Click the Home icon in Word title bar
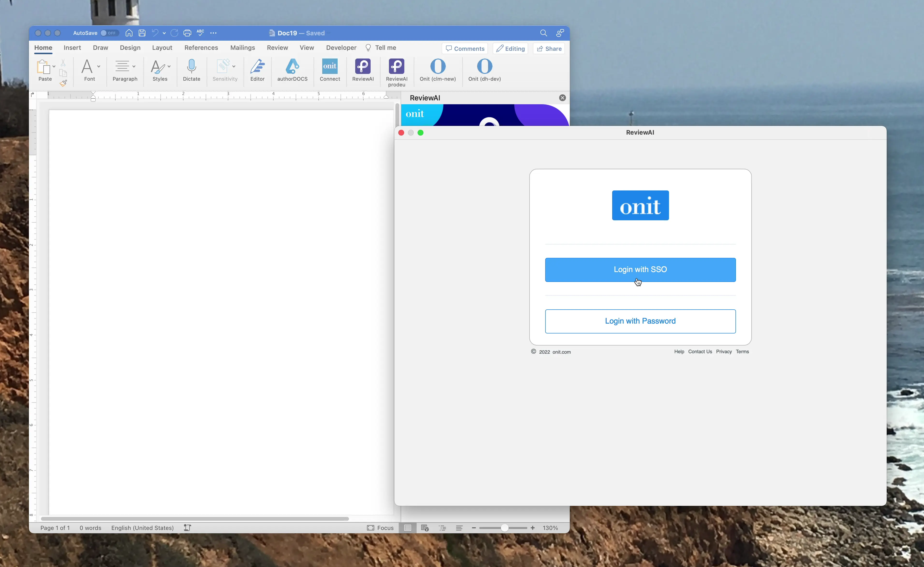Viewport: 924px width, 567px height. click(129, 33)
